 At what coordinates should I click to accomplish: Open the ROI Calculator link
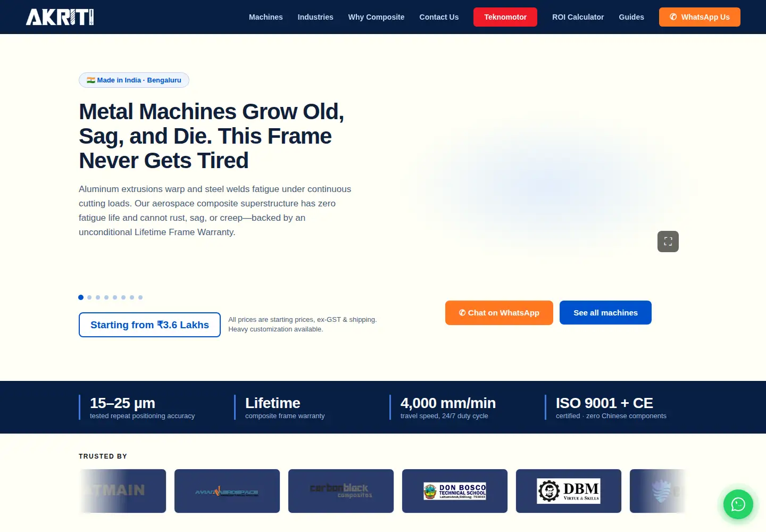pos(578,17)
